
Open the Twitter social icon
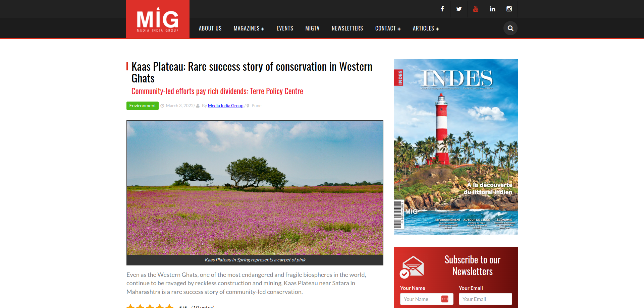tap(459, 9)
